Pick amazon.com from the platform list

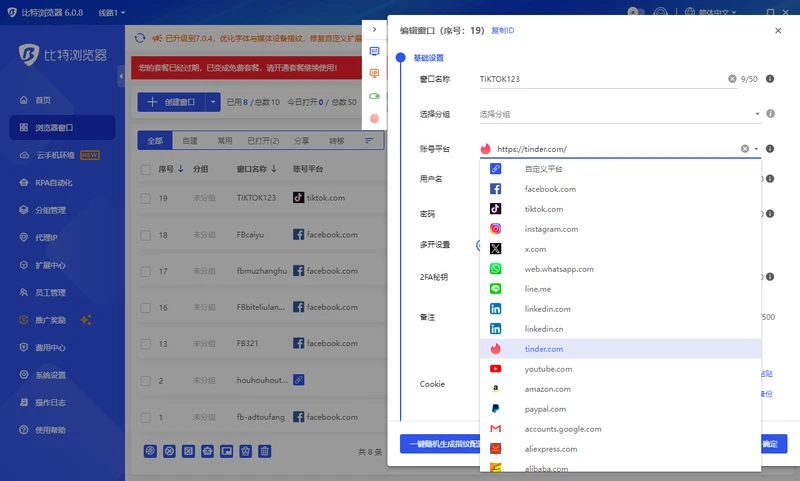pos(620,389)
